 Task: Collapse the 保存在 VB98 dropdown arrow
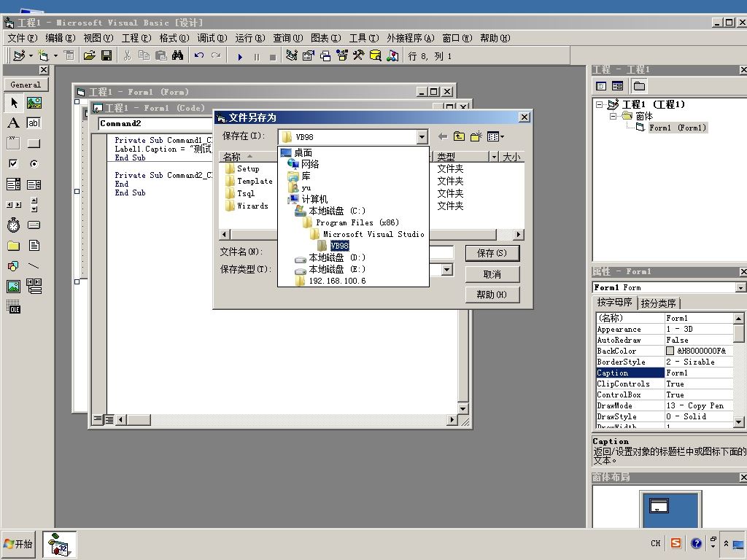tap(422, 137)
